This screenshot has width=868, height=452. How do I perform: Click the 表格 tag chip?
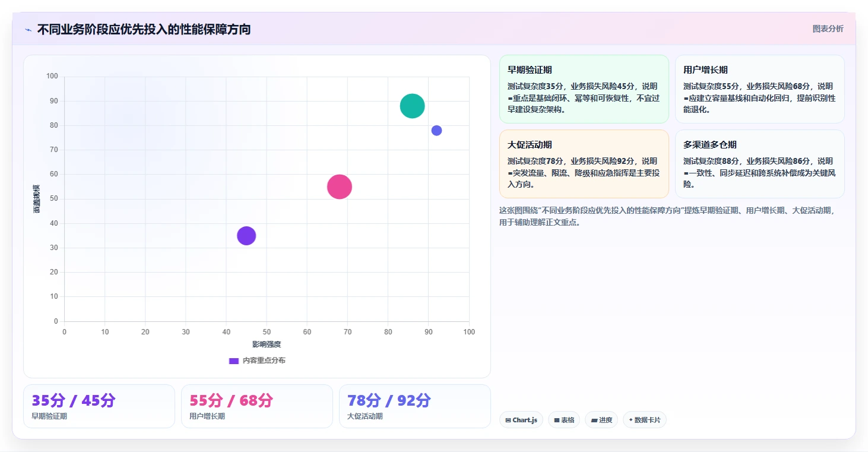click(564, 420)
